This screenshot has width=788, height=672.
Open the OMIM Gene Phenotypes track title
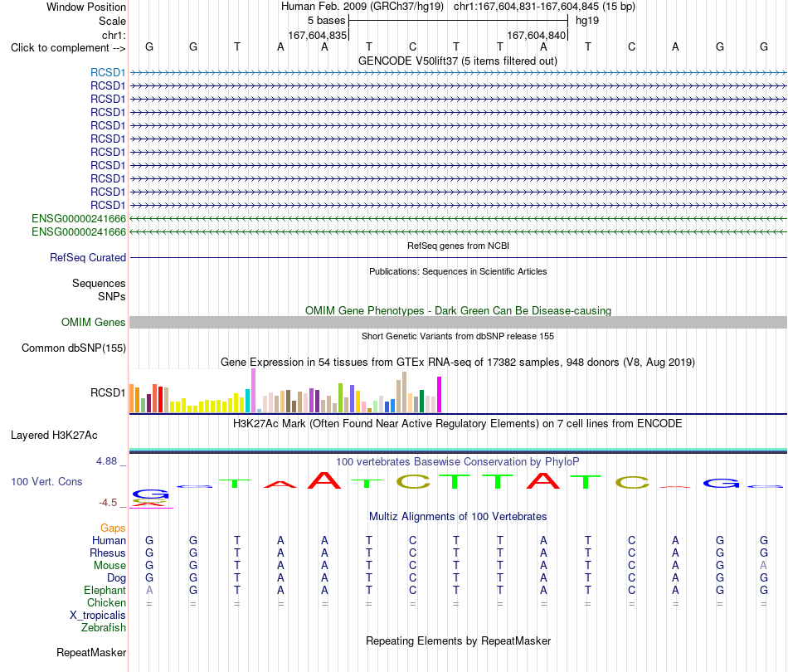pos(458,310)
